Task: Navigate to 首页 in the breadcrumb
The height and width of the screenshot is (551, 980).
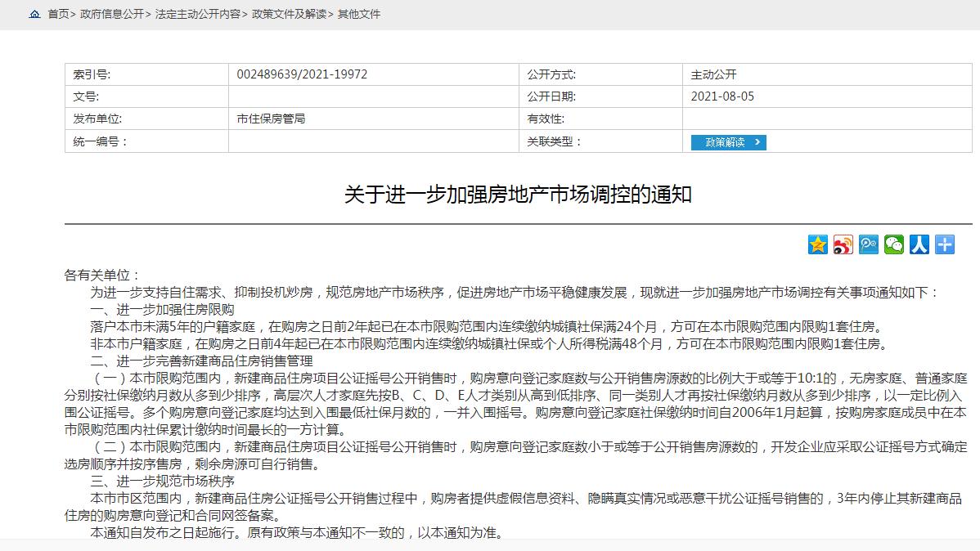Action: (x=59, y=14)
